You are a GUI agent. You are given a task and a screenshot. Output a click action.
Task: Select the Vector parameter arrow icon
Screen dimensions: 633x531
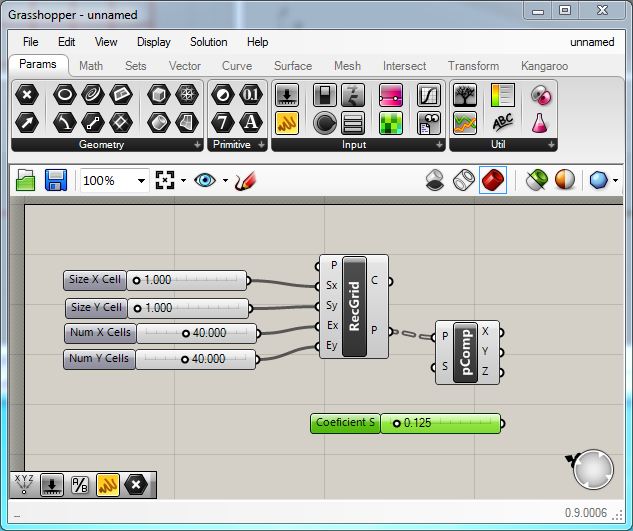click(27, 123)
